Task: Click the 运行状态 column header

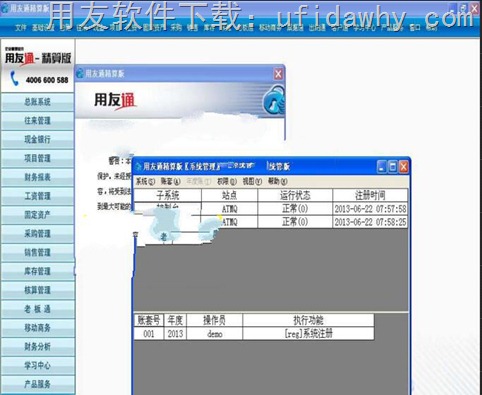Action: coord(295,195)
